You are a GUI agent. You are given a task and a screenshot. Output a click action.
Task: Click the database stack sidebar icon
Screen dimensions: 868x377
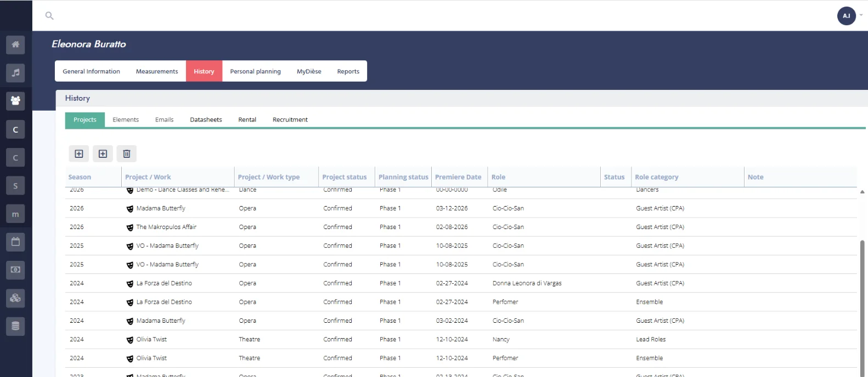tap(15, 326)
